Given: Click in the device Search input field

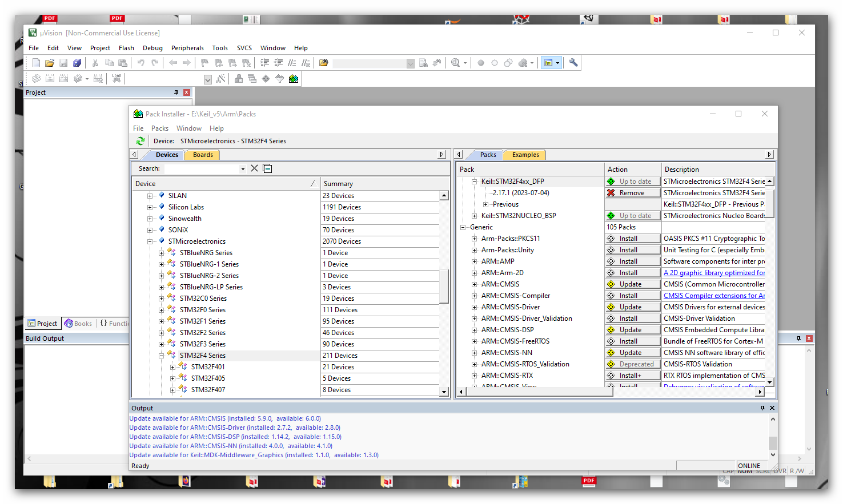Looking at the screenshot, I should [x=202, y=169].
